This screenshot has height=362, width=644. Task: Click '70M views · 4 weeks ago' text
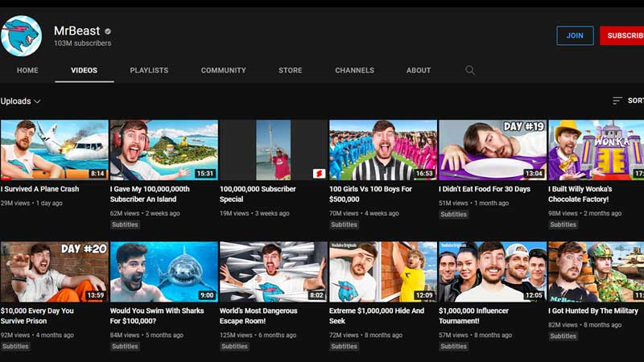coord(365,213)
